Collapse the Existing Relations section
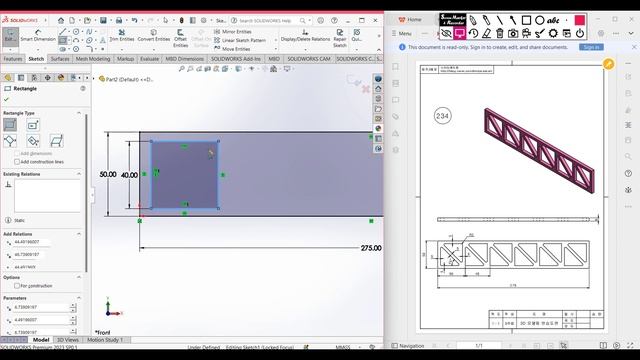This screenshot has height=360, width=640. (x=79, y=174)
